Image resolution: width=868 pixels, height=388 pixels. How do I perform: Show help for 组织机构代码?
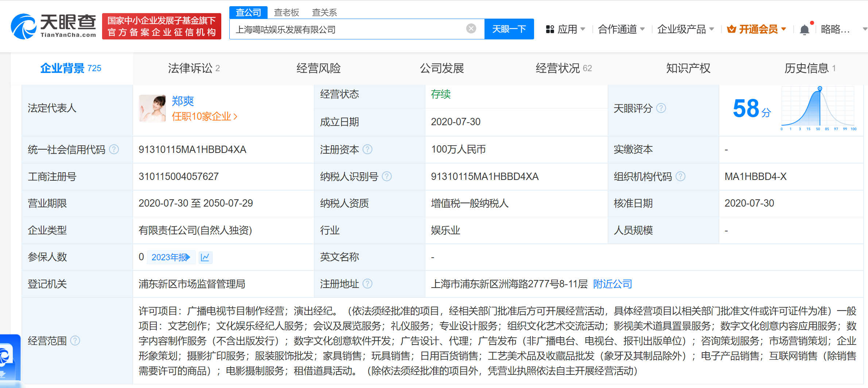coord(681,176)
